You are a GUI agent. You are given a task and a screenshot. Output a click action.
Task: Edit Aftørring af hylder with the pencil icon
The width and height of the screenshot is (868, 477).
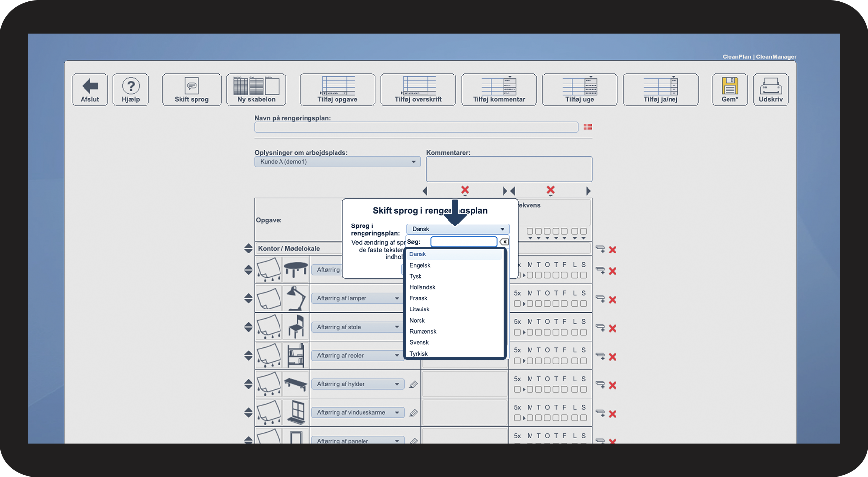click(414, 384)
